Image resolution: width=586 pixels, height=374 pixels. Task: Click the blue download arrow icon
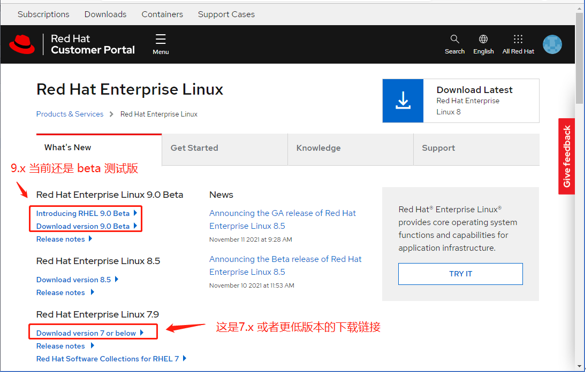tap(403, 101)
